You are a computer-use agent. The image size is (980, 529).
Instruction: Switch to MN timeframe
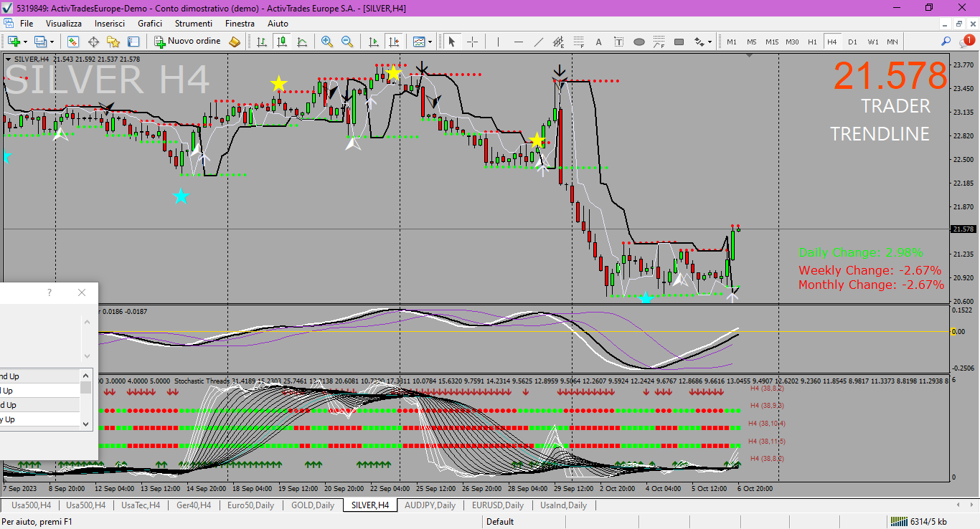(892, 42)
